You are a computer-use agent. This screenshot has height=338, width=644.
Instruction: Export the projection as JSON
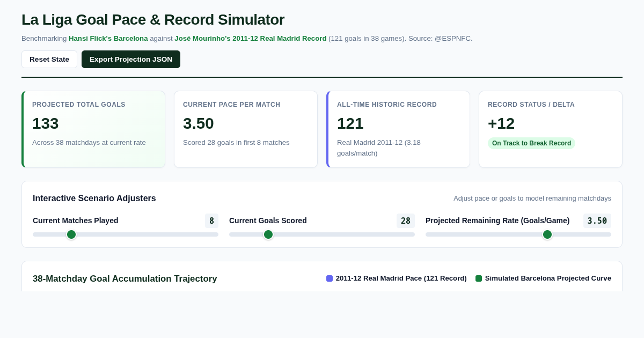[x=131, y=59]
